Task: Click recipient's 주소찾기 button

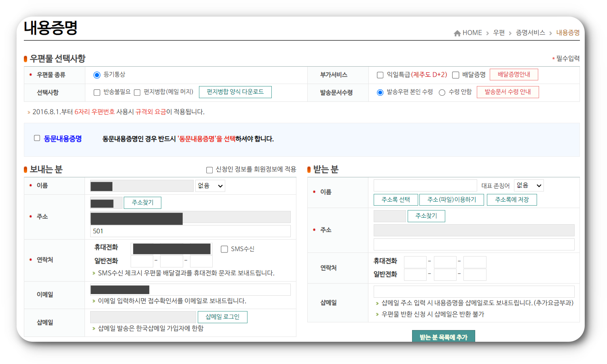Action: click(x=426, y=216)
